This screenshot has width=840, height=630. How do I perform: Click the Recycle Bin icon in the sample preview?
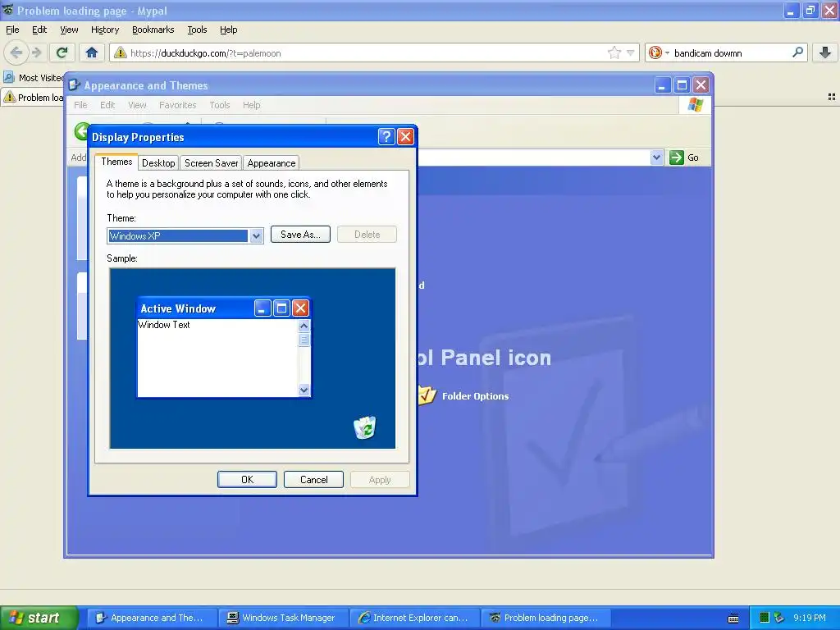click(365, 427)
